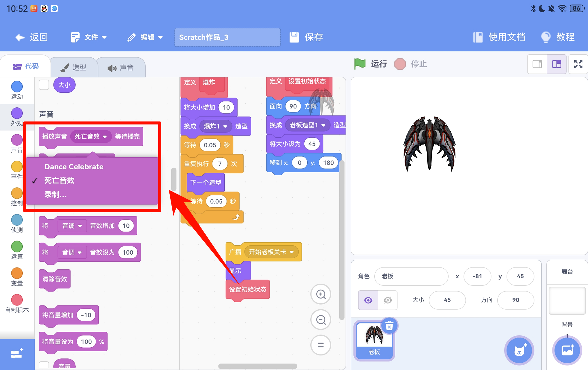Image resolution: width=588 pixels, height=371 pixels.
Task: Select the 声音 purple category circle
Action: (x=17, y=140)
